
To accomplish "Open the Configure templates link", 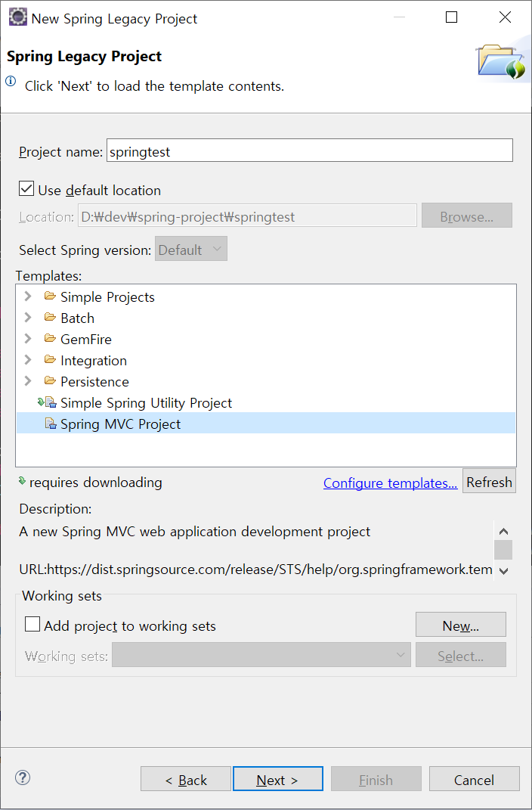I will pyautogui.click(x=390, y=483).
